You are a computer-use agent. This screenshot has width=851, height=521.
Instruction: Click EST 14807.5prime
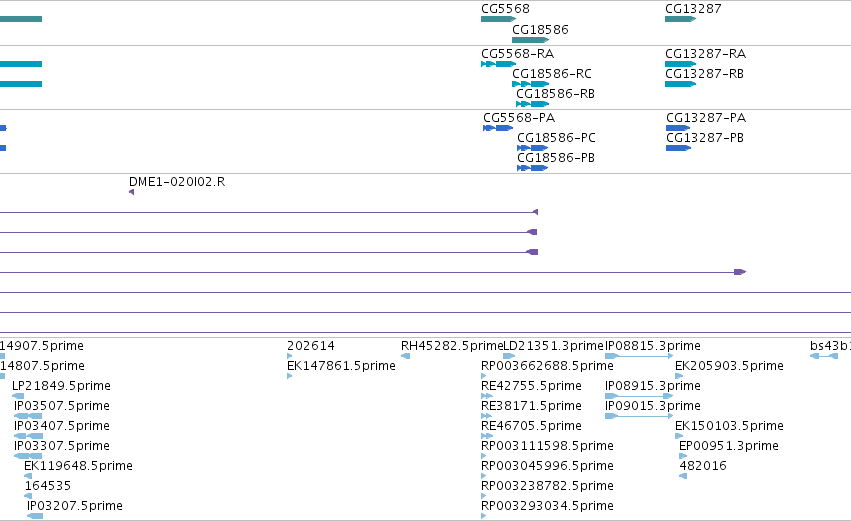coord(42,366)
